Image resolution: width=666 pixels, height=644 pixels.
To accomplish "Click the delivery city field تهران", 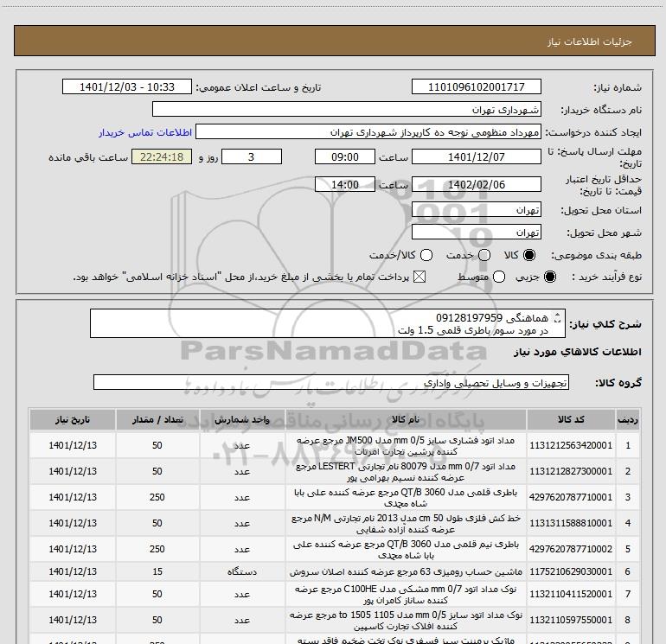I will 476,232.
